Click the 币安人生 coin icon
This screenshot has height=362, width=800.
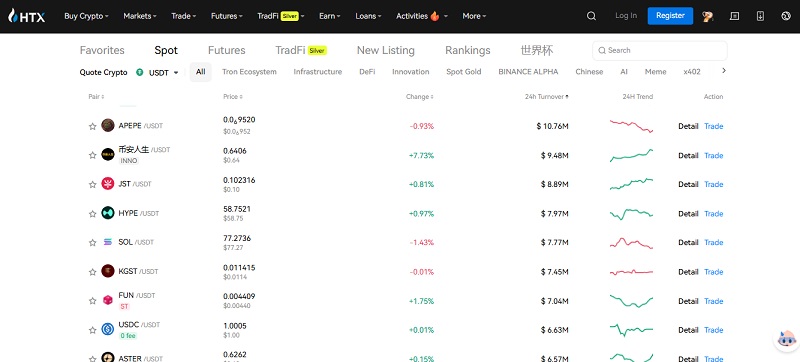[108, 154]
